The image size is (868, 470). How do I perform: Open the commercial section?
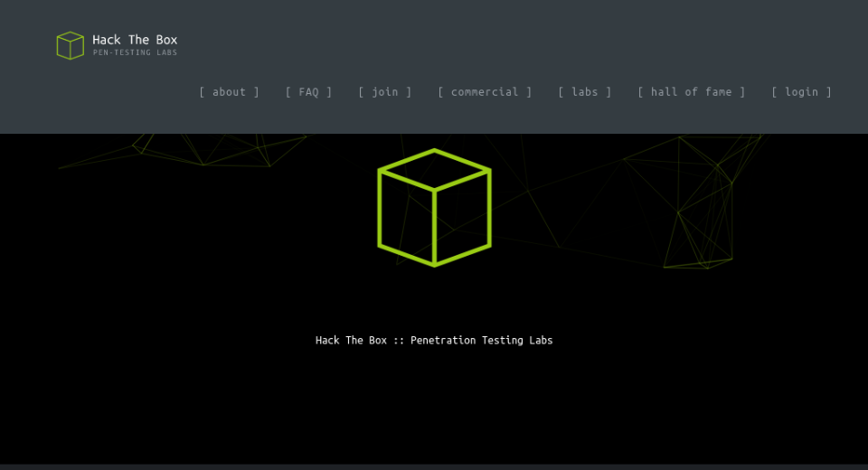(x=485, y=92)
